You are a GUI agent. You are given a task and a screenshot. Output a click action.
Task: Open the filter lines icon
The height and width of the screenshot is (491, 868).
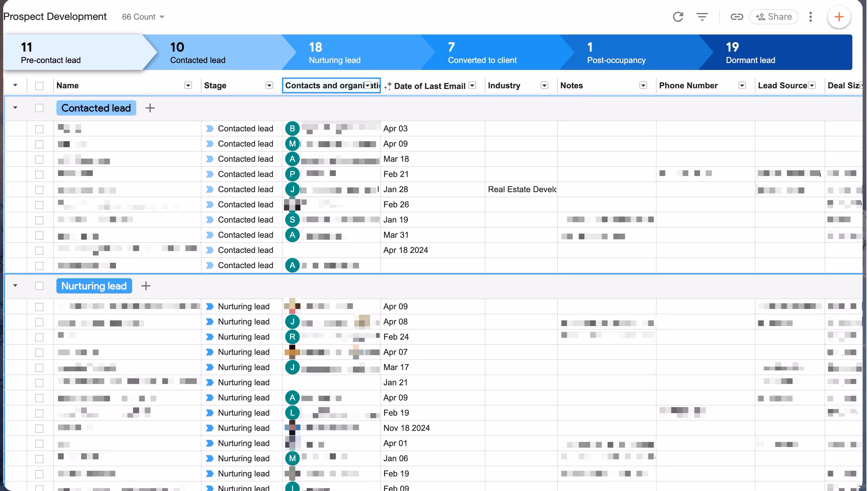702,17
